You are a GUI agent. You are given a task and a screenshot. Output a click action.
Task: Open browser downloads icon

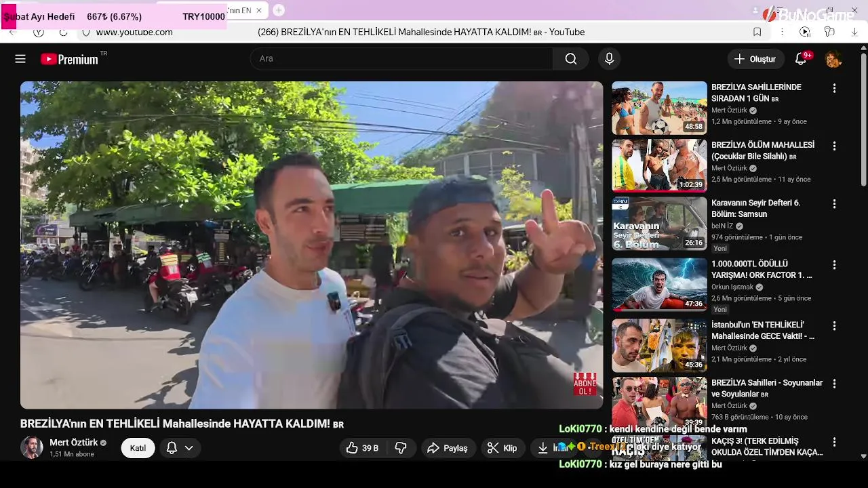(854, 32)
